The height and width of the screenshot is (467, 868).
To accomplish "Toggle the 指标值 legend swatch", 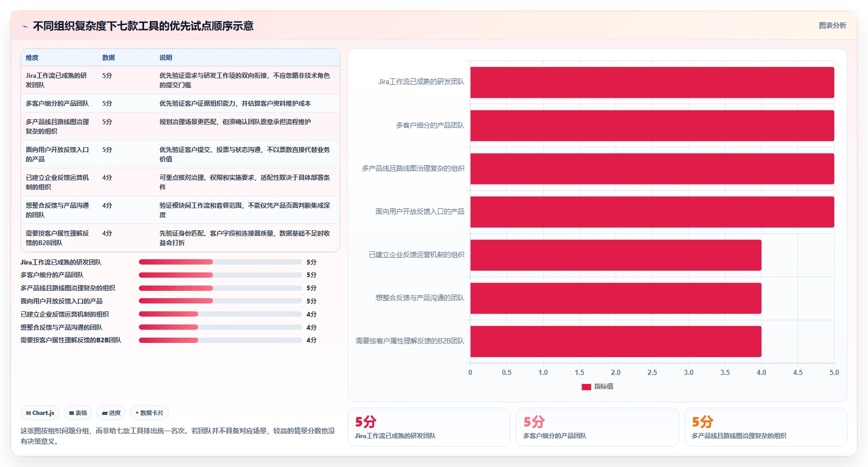I will click(586, 387).
